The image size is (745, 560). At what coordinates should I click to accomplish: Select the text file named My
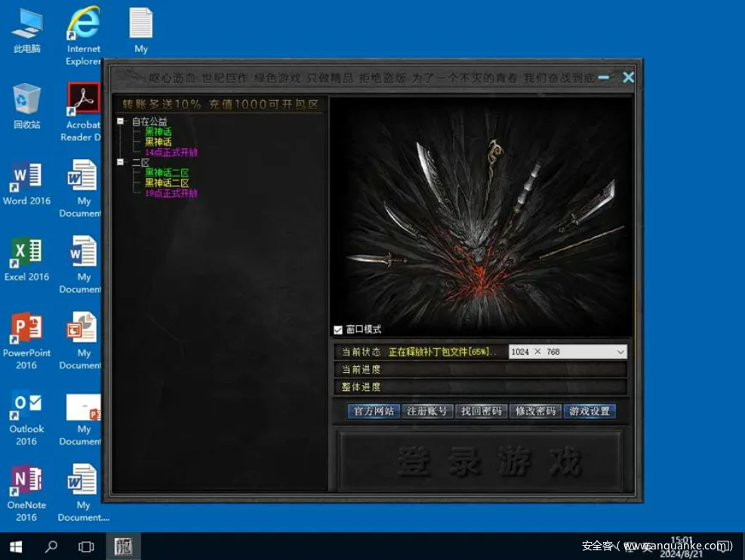(x=141, y=30)
